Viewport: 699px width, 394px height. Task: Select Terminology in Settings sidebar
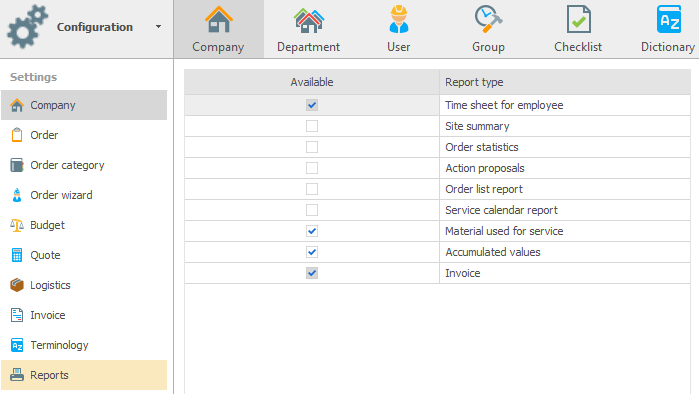(x=84, y=345)
